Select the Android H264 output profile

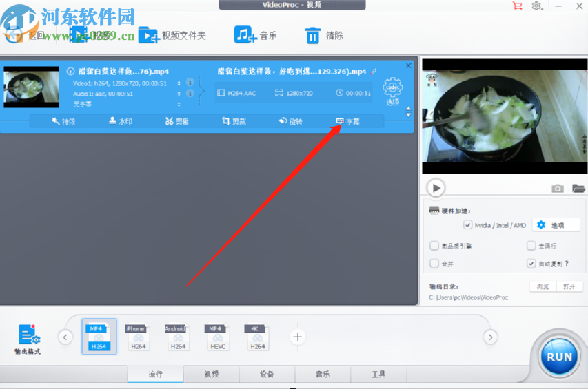pyautogui.click(x=176, y=337)
